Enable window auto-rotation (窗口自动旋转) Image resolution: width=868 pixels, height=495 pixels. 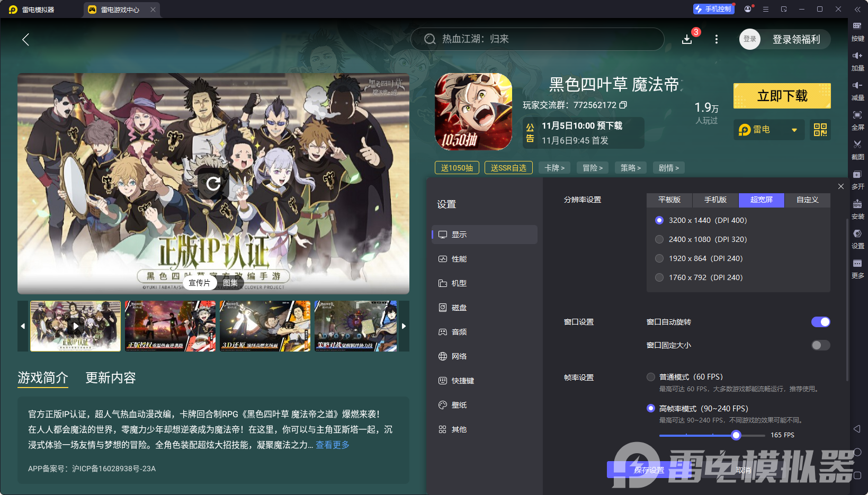[820, 322]
